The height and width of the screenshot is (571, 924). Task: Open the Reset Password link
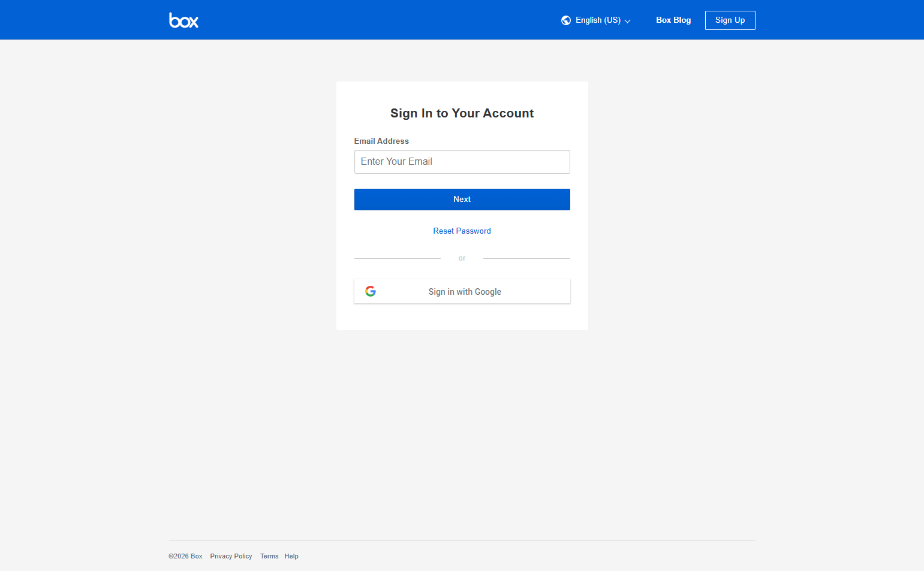(462, 231)
